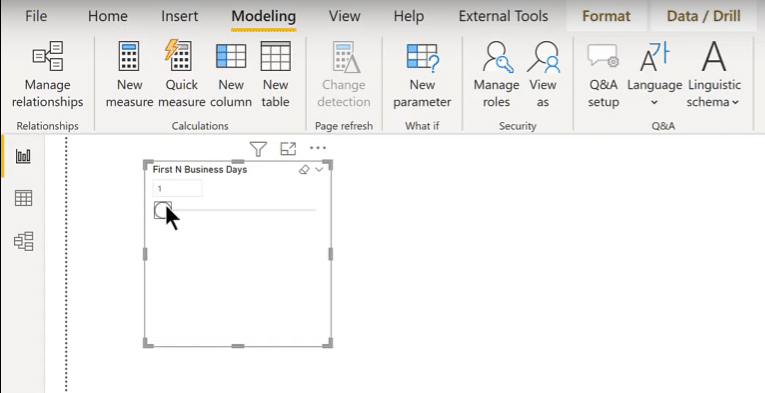Open Manage relationships dialog
This screenshot has height=393, width=765.
coord(47,75)
